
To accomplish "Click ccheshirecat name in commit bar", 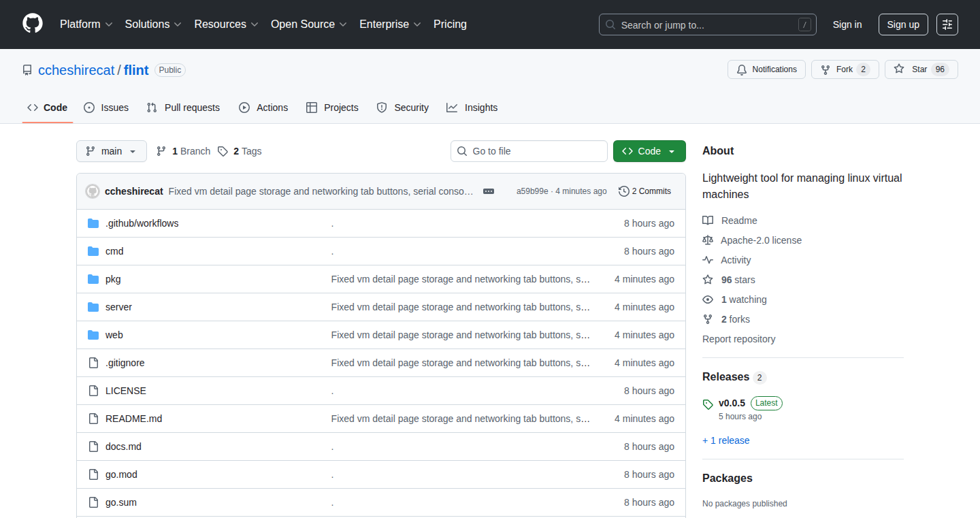I will click(134, 191).
